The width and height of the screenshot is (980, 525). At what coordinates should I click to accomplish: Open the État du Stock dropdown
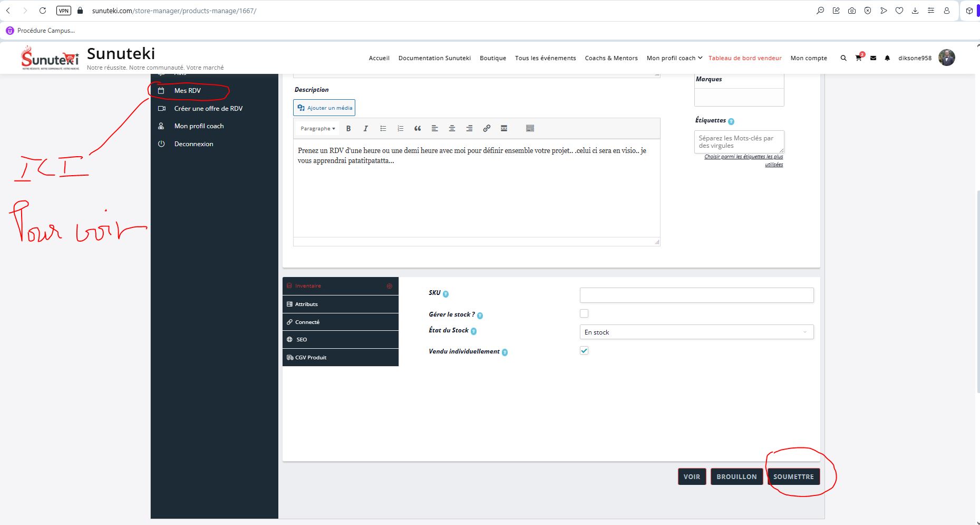[x=696, y=332]
